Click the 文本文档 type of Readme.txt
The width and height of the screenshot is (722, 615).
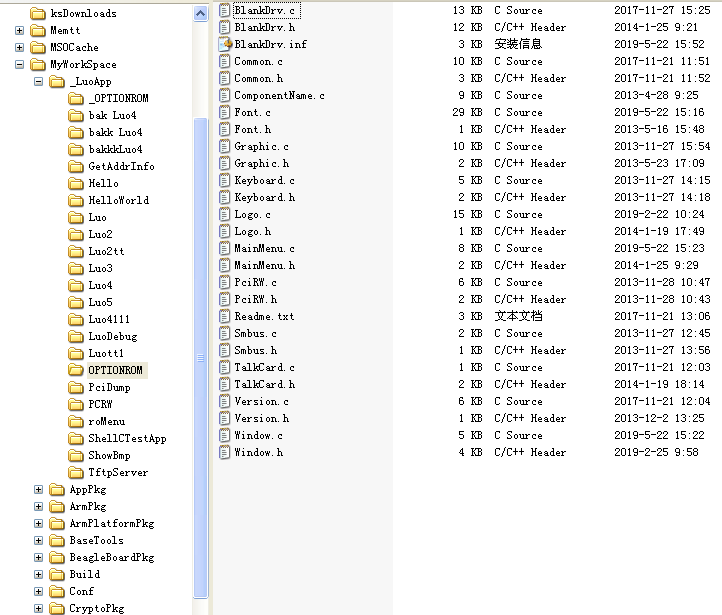pos(518,316)
